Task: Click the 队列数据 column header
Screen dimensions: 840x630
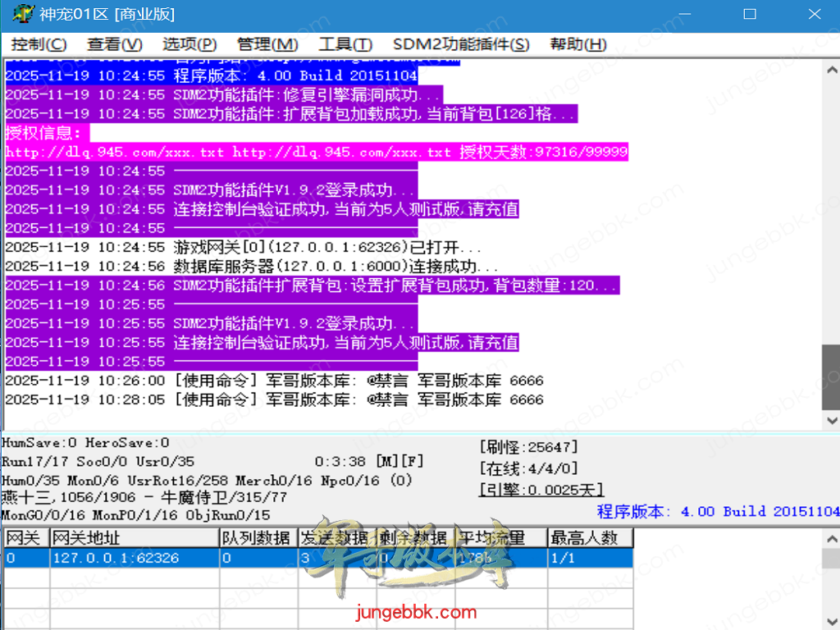Action: [258, 538]
